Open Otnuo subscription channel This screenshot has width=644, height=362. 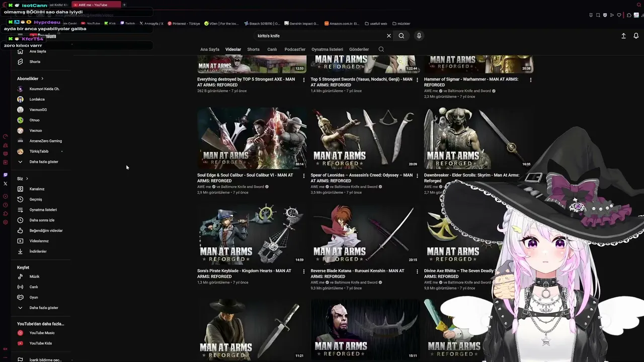[x=34, y=120]
